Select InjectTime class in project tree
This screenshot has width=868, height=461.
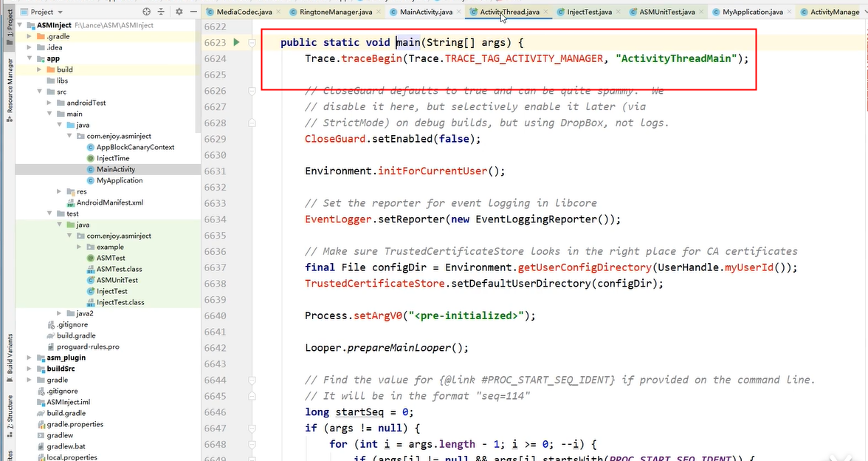(x=112, y=158)
